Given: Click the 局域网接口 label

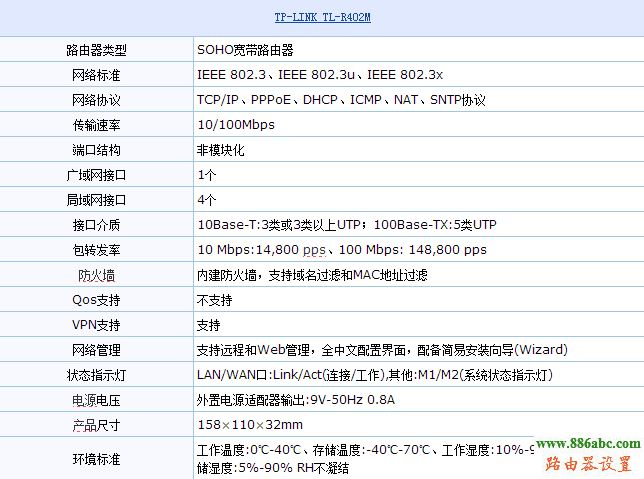Looking at the screenshot, I should click(x=97, y=200).
